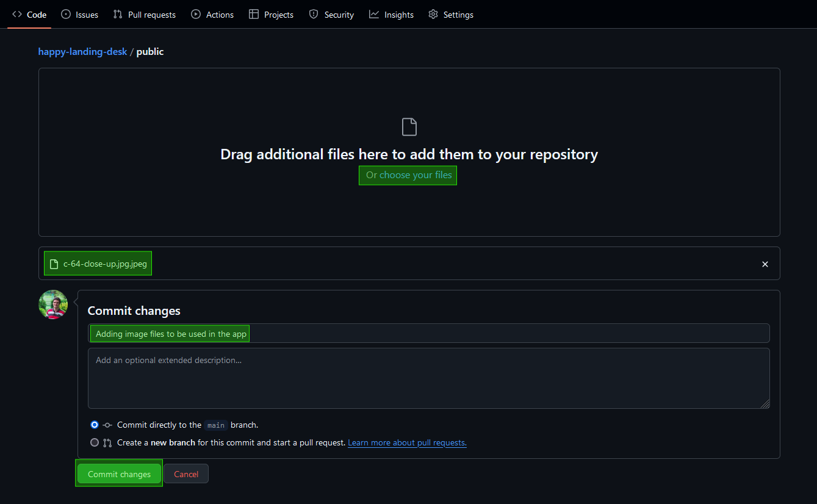Switch to the Insights tab
This screenshot has height=504, width=817.
click(391, 14)
